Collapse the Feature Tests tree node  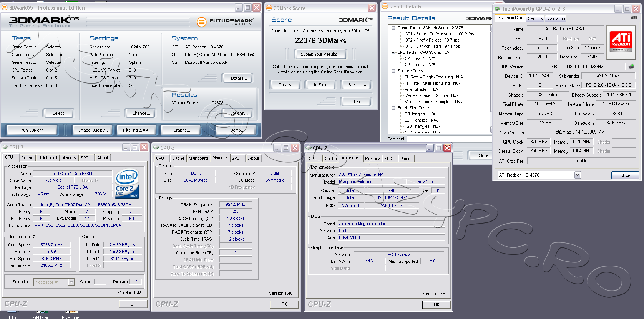[x=393, y=71]
